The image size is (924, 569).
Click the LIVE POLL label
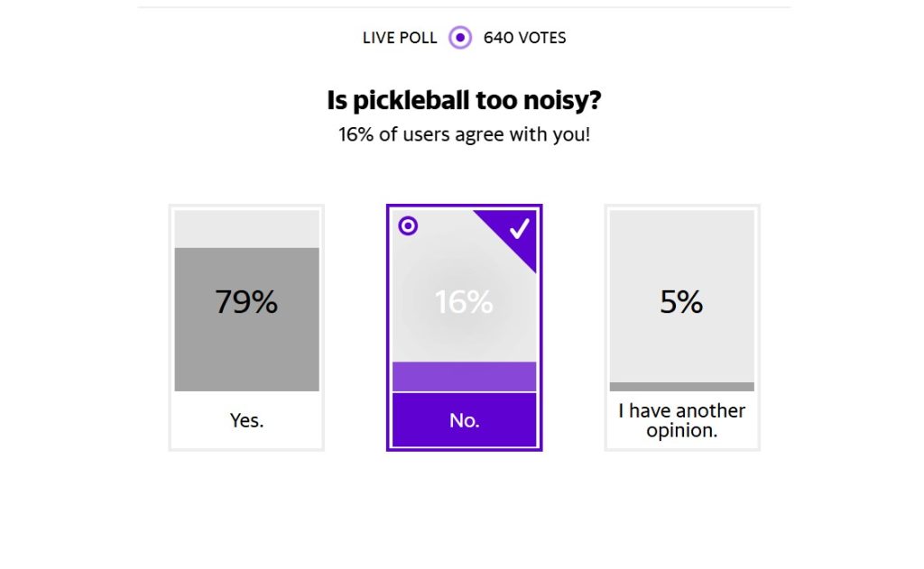(x=400, y=38)
